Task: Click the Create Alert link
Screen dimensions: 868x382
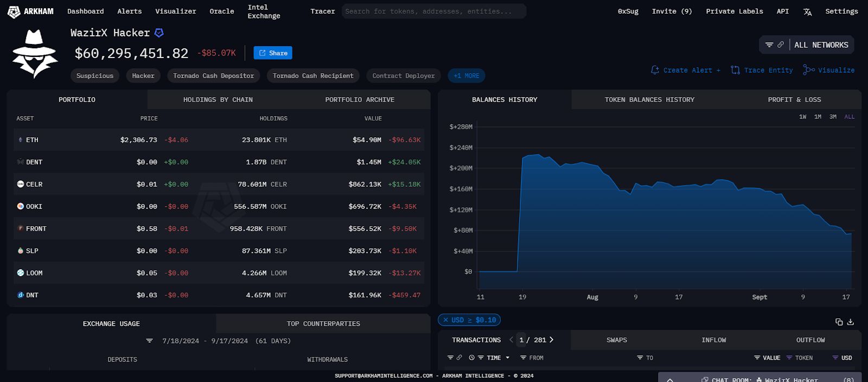Action: 686,70
